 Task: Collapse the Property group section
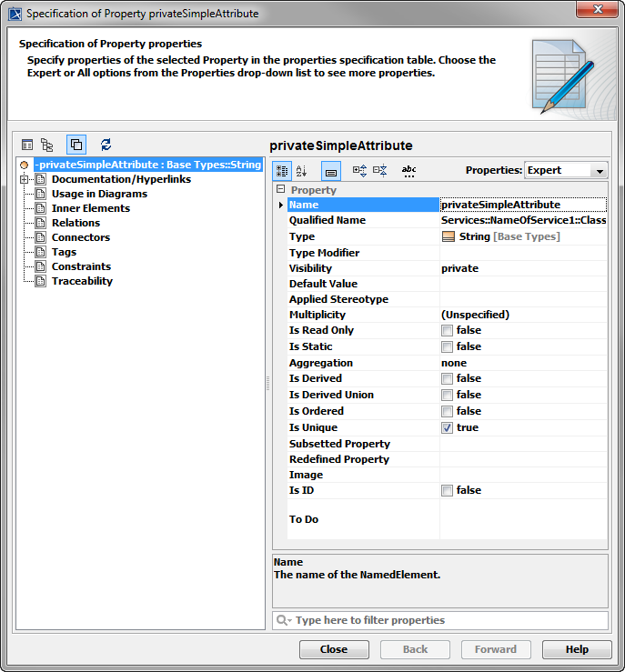(x=280, y=190)
